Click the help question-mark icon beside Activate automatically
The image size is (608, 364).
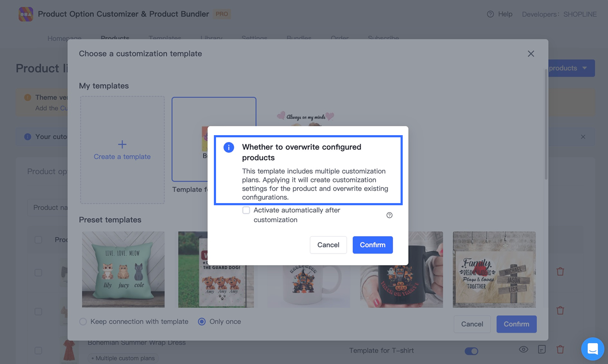pos(389,215)
